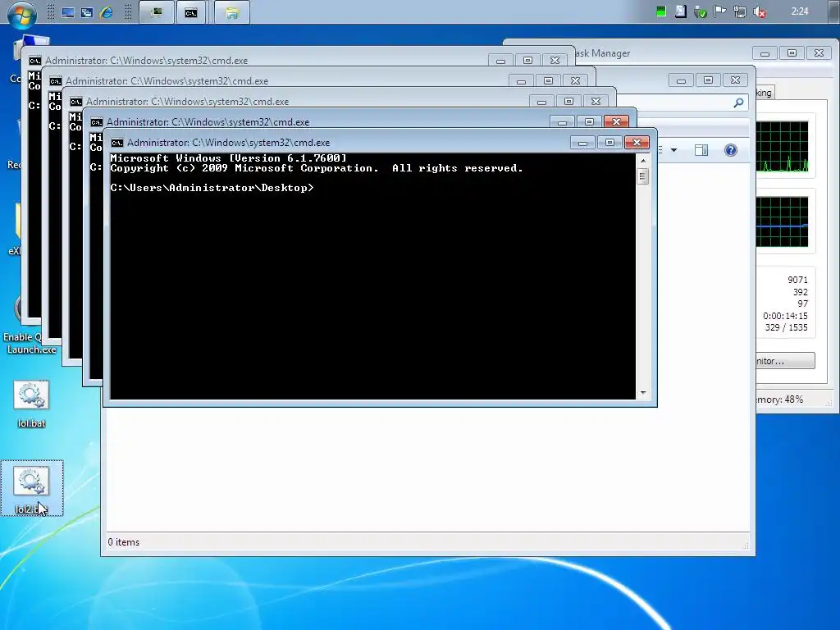Click the front cmd window title bar text
The image size is (840, 630).
point(228,143)
